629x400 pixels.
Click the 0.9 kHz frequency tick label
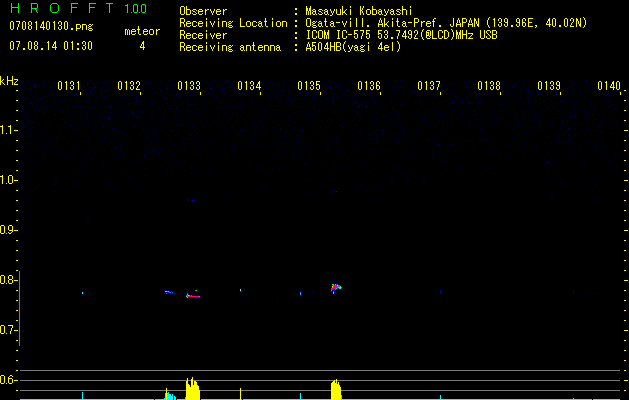(7, 230)
